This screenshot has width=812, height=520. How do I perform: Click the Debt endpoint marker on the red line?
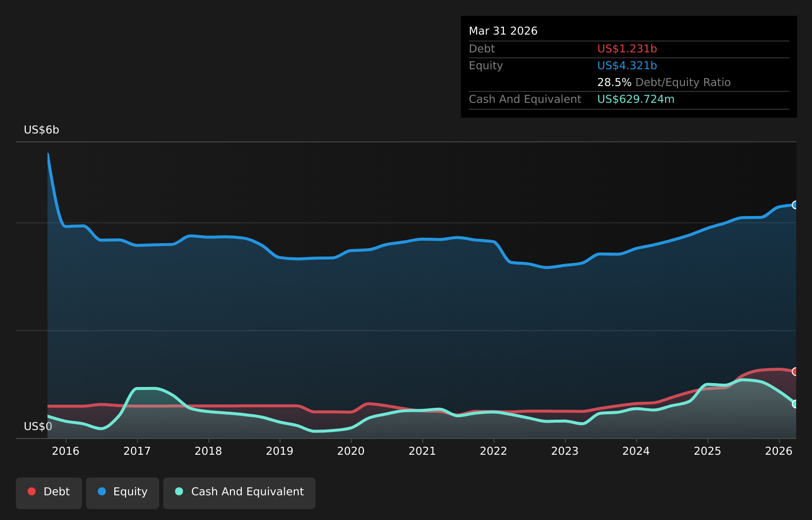tap(795, 371)
